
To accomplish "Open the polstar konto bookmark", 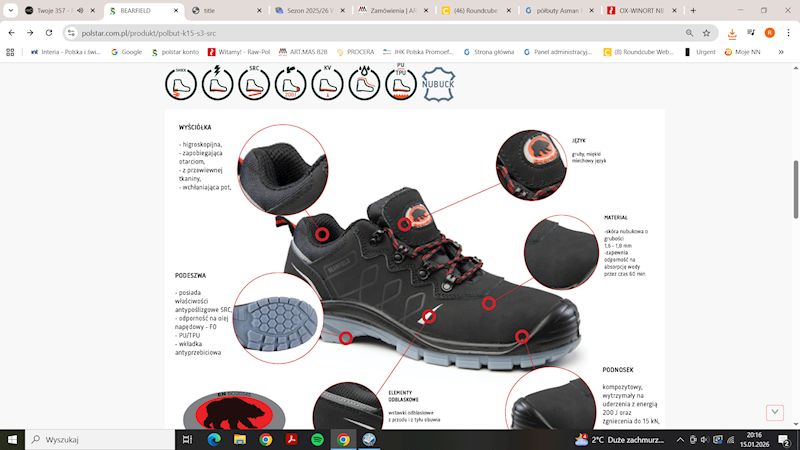I will click(175, 51).
